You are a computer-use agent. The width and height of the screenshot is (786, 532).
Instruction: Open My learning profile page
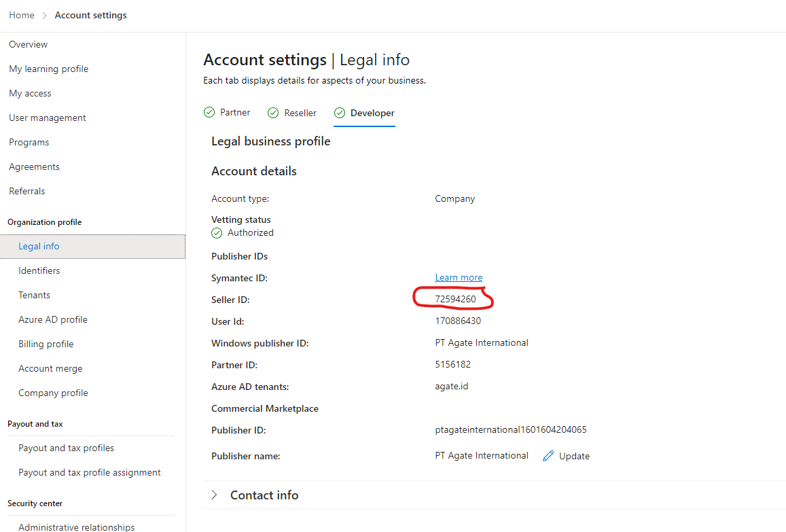pos(49,69)
